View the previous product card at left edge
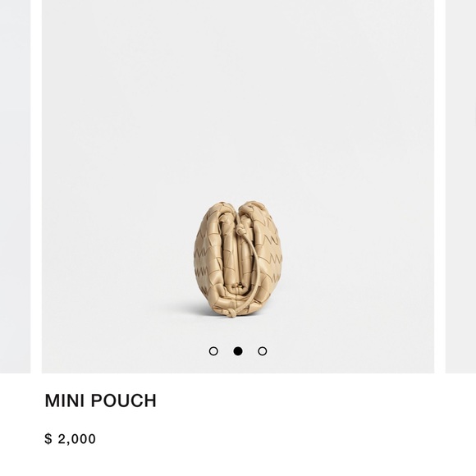This screenshot has width=476, height=476. 15,186
